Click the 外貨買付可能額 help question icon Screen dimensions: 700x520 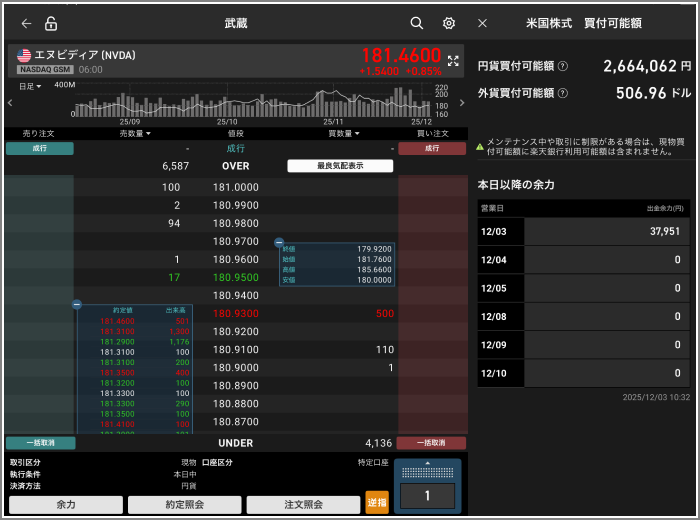click(x=563, y=93)
